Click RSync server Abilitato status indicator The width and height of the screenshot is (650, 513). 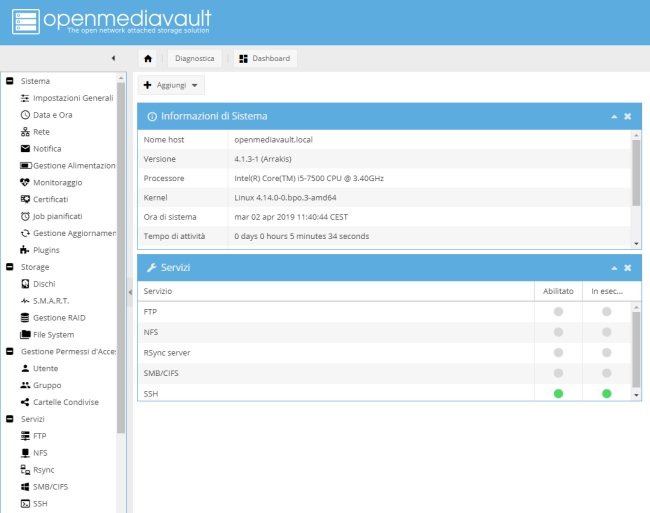558,353
